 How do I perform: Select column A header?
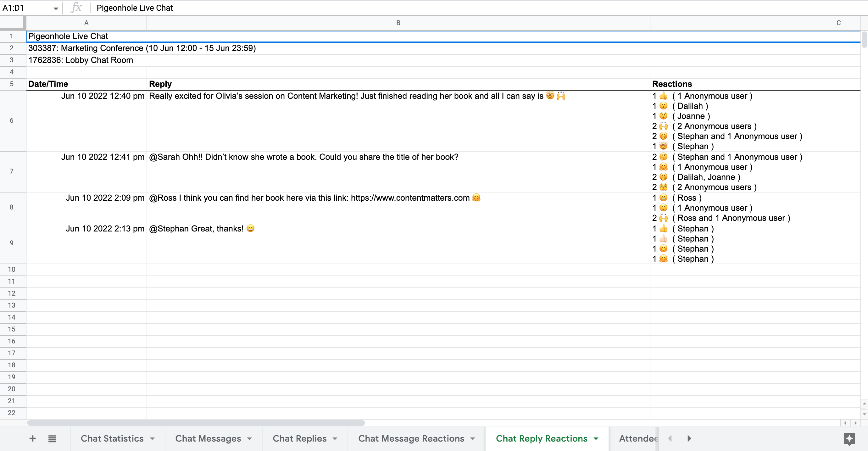[x=86, y=23]
